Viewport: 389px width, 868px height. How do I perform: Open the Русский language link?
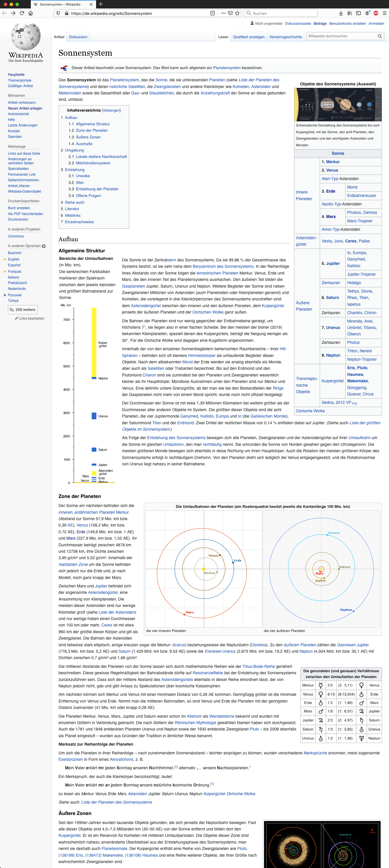pyautogui.click(x=15, y=295)
